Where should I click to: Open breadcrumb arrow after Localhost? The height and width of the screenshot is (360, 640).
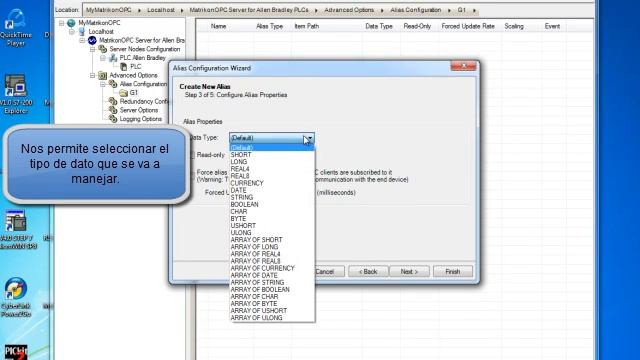[x=182, y=10]
